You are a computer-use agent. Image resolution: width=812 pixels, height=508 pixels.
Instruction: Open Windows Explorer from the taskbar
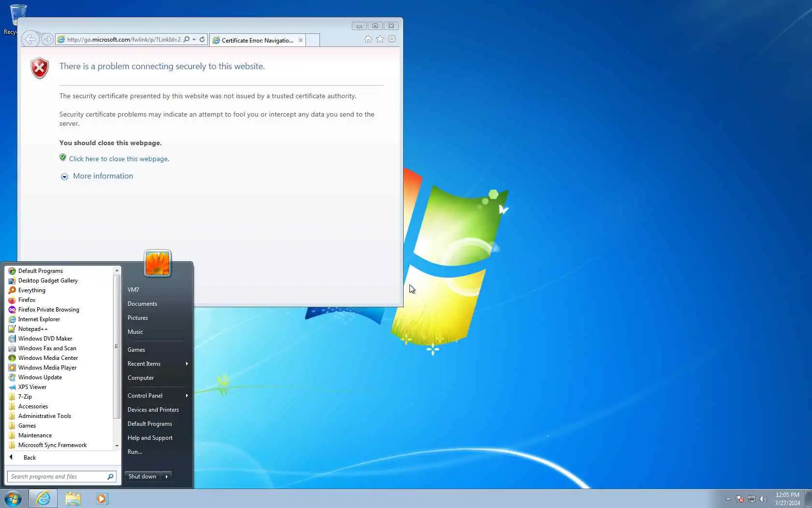(73, 498)
